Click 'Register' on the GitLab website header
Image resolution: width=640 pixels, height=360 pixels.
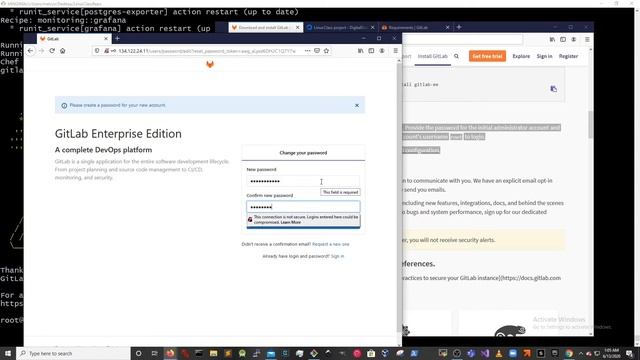click(568, 56)
